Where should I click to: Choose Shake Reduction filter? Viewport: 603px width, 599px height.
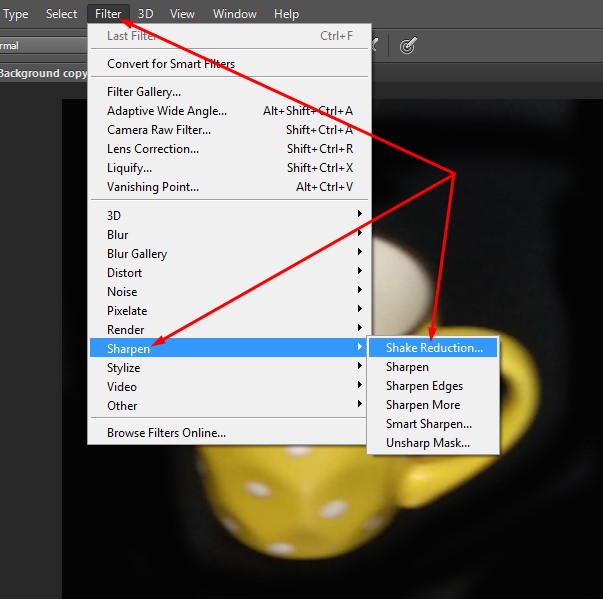pyautogui.click(x=433, y=348)
